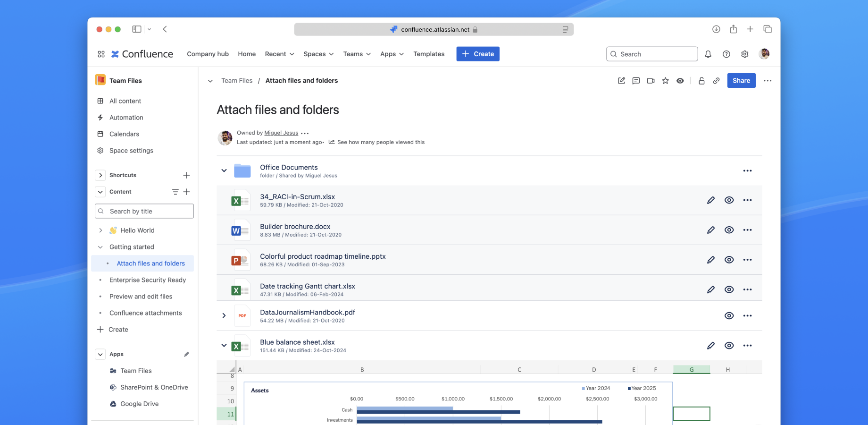Go to Company hub

[208, 54]
